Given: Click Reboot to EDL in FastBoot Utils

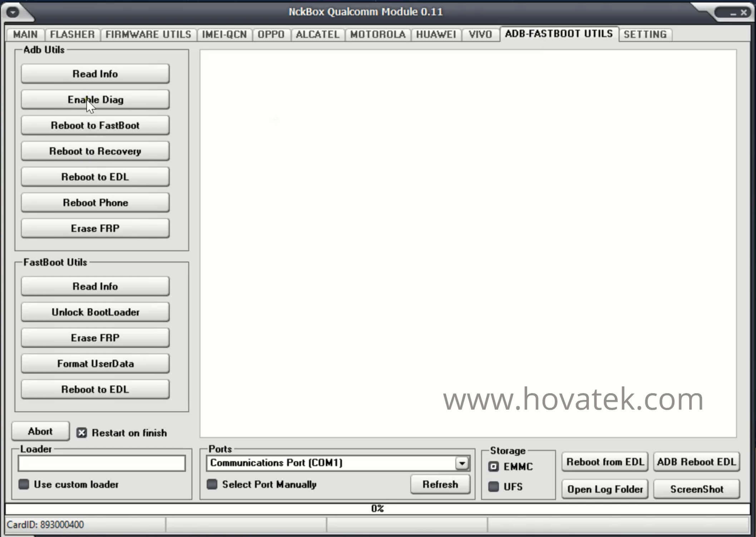Looking at the screenshot, I should [x=95, y=389].
